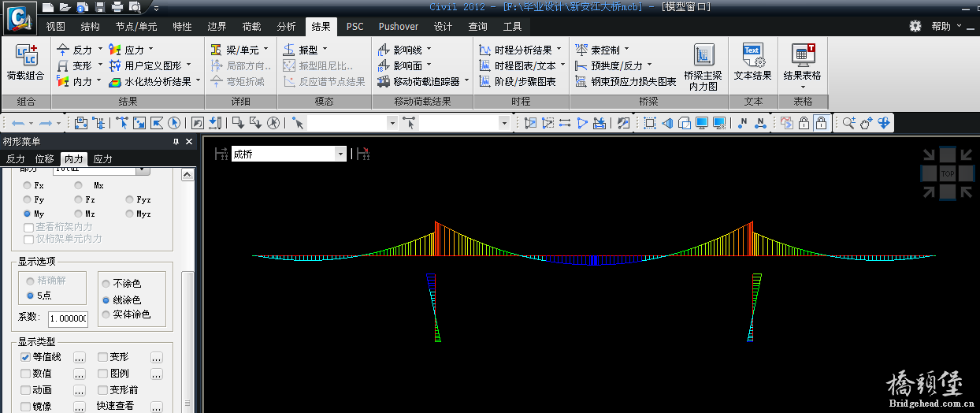Pin the 树形菜单 panel
Viewport: 980px width, 413px height.
click(176, 142)
